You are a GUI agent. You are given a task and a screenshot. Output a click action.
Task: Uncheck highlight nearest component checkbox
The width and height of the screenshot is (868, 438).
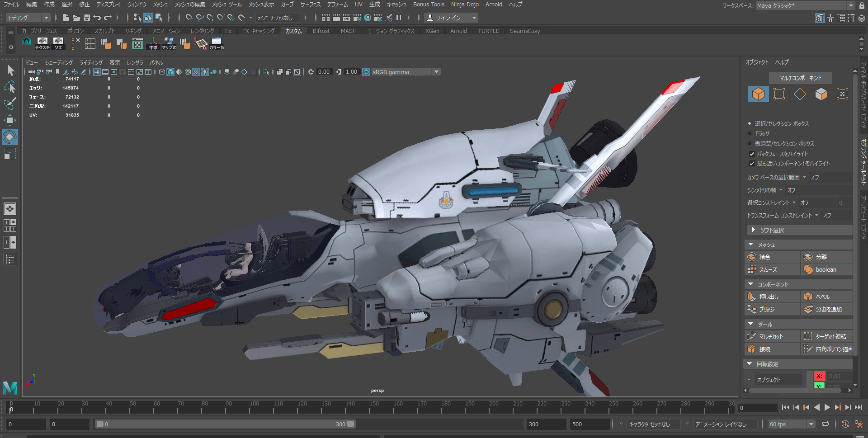[752, 164]
